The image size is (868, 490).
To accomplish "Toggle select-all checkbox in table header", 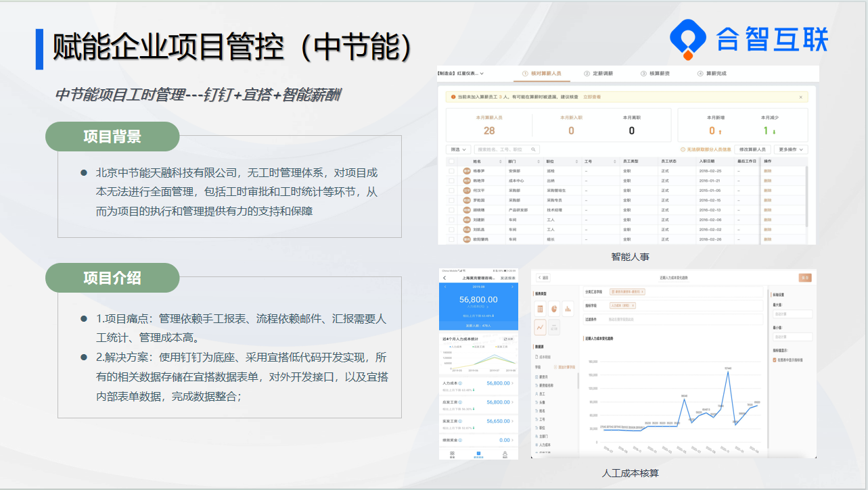I will 452,162.
